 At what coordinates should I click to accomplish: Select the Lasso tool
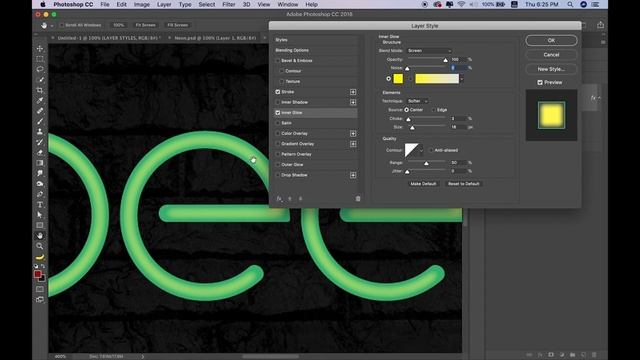click(40, 69)
